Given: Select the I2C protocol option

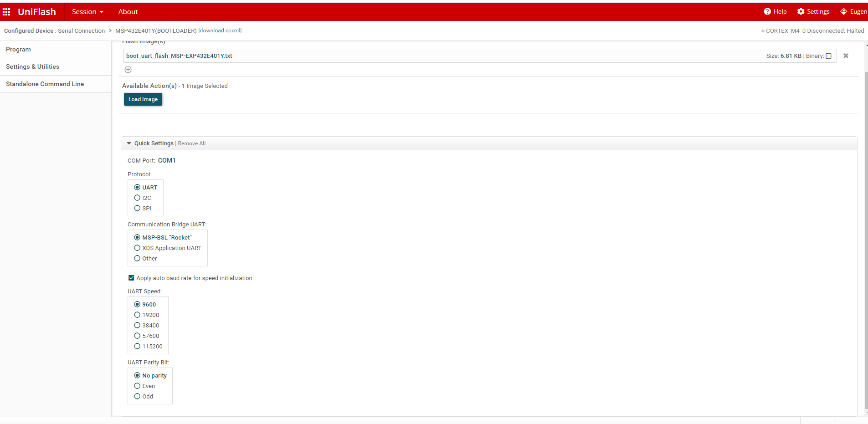Looking at the screenshot, I should click(x=137, y=198).
